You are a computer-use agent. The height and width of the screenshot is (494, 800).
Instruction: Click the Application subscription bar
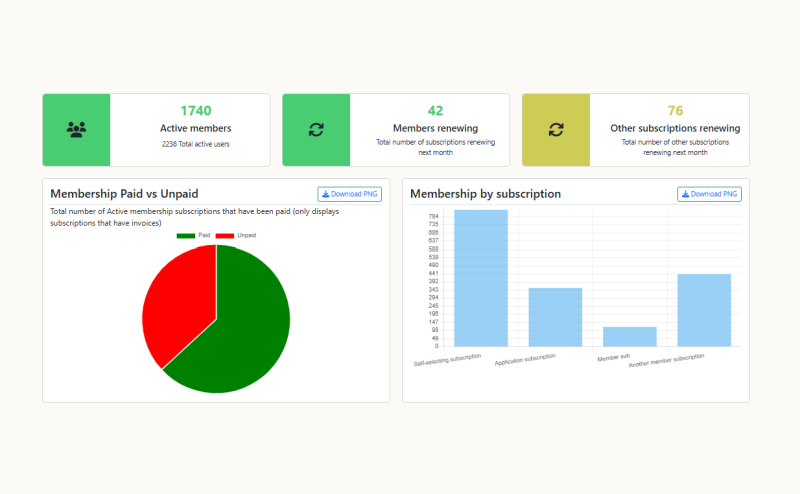(555, 318)
